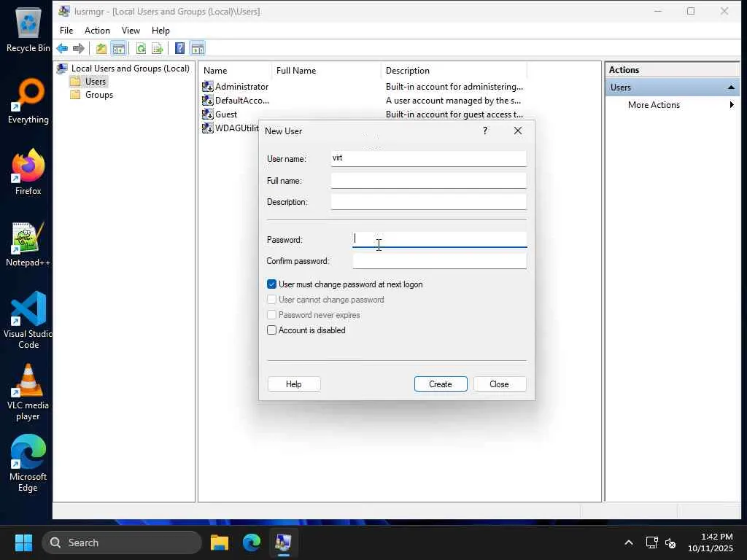Image resolution: width=747 pixels, height=560 pixels.
Task: Click the question mark in New User dialog
Action: tap(485, 131)
